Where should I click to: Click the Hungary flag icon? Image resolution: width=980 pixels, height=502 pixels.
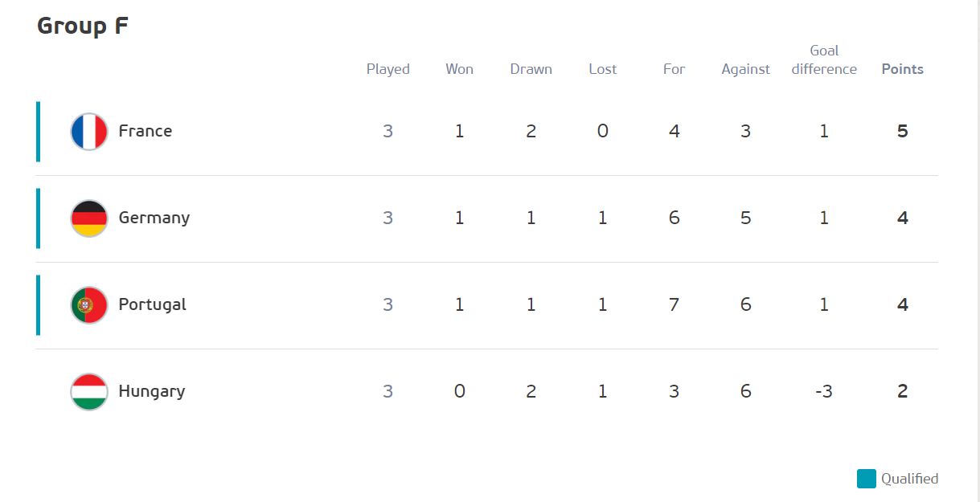(89, 392)
